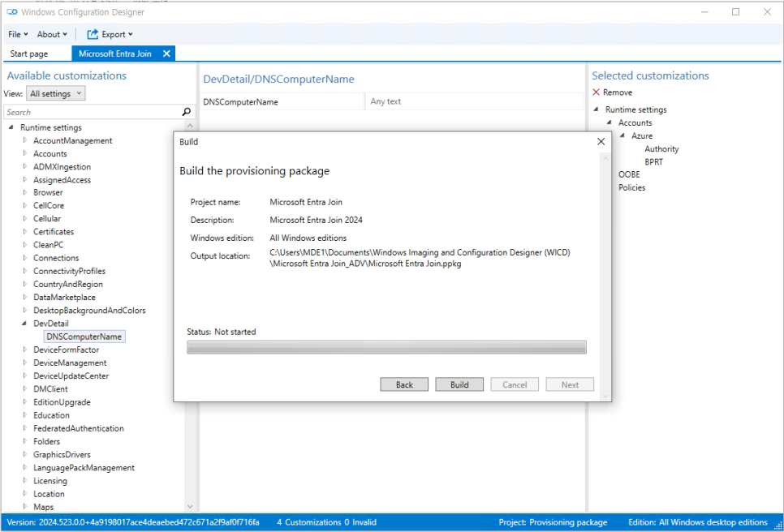This screenshot has width=784, height=532.
Task: Collapse the Azure node in Selected customizations
Action: click(x=622, y=135)
